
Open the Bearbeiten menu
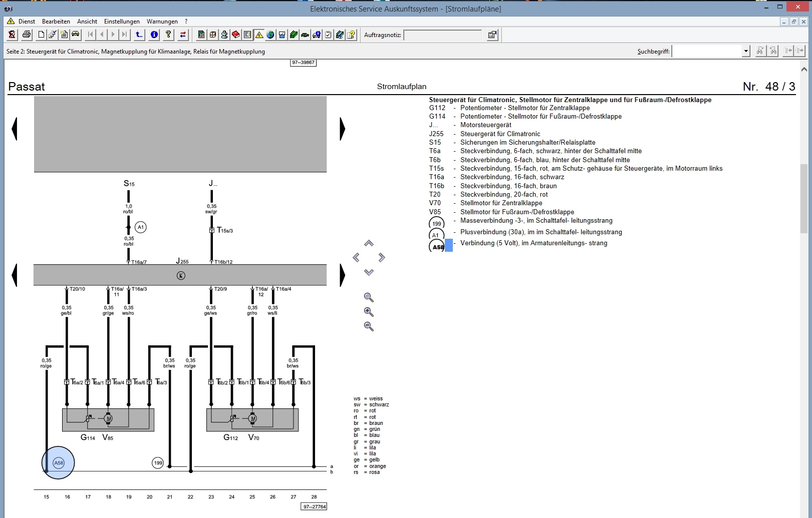click(x=56, y=22)
